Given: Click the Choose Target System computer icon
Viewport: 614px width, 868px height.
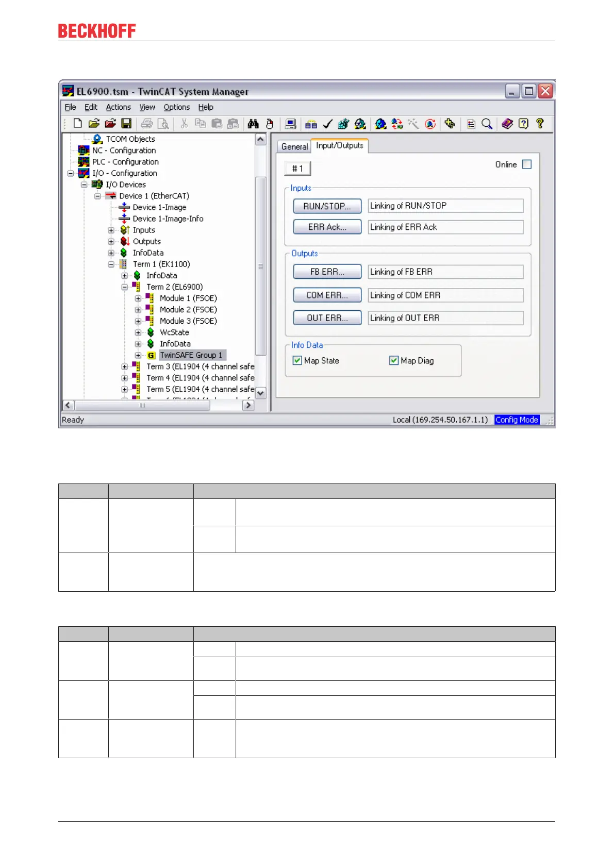Looking at the screenshot, I should 291,123.
